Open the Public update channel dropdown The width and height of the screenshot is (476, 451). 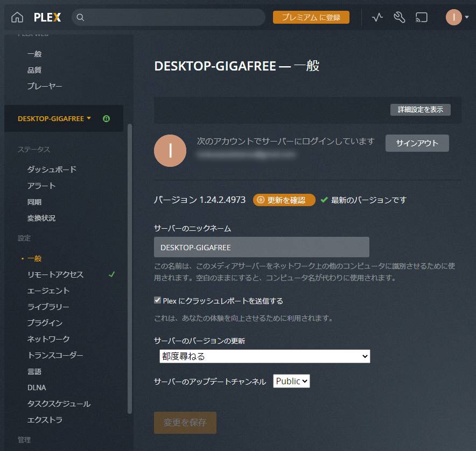point(291,381)
